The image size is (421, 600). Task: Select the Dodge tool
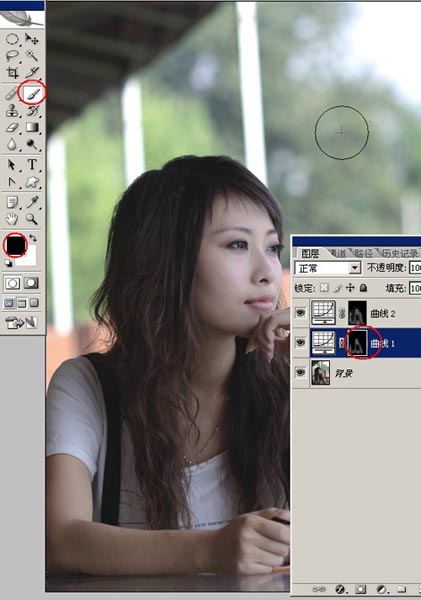pyautogui.click(x=32, y=144)
